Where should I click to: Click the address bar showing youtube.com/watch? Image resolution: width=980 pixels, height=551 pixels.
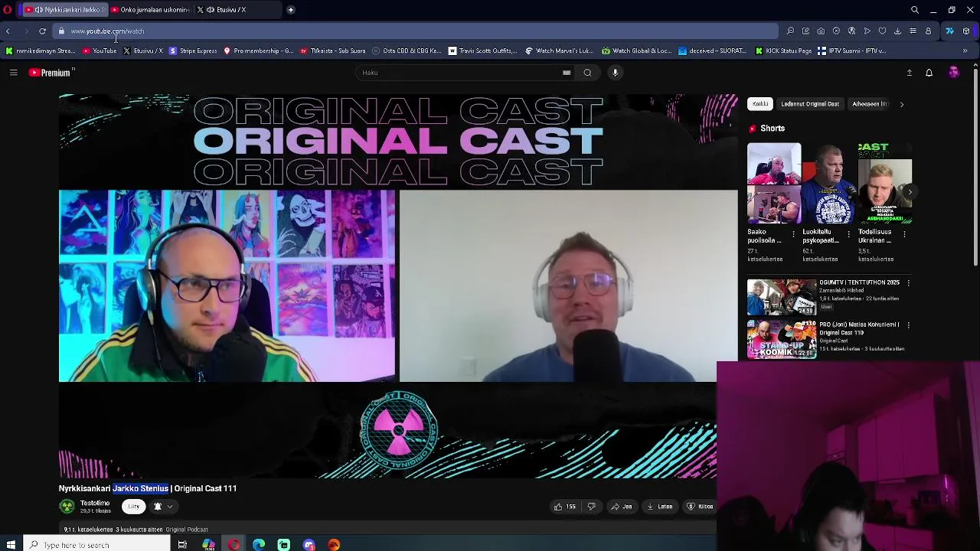pos(413,31)
